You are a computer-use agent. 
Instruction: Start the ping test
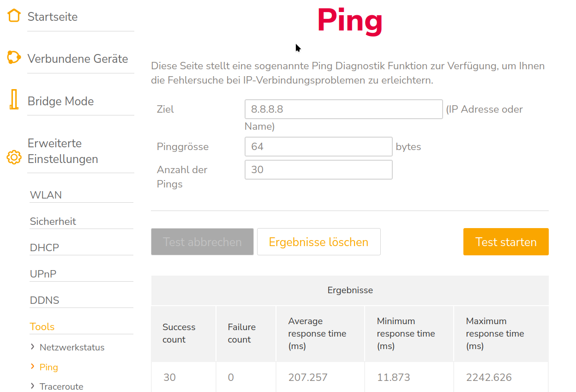tap(506, 241)
